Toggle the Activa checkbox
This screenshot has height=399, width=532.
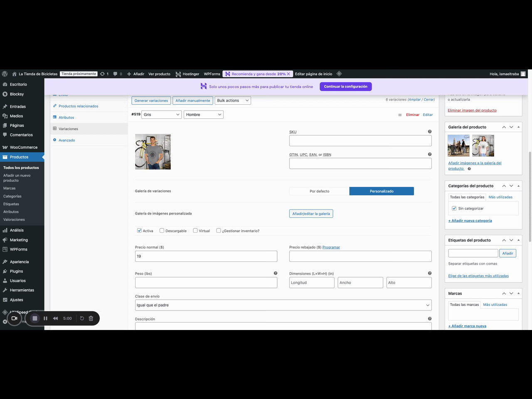coord(139,231)
